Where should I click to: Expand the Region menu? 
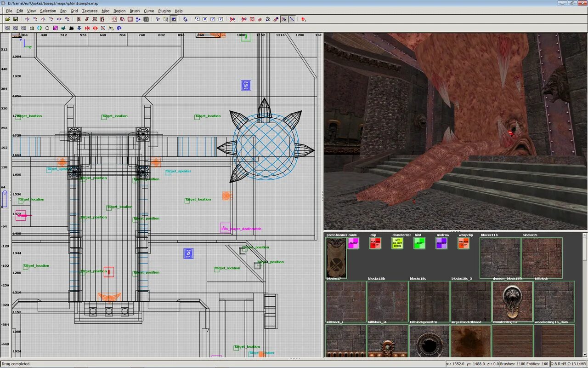(x=119, y=11)
